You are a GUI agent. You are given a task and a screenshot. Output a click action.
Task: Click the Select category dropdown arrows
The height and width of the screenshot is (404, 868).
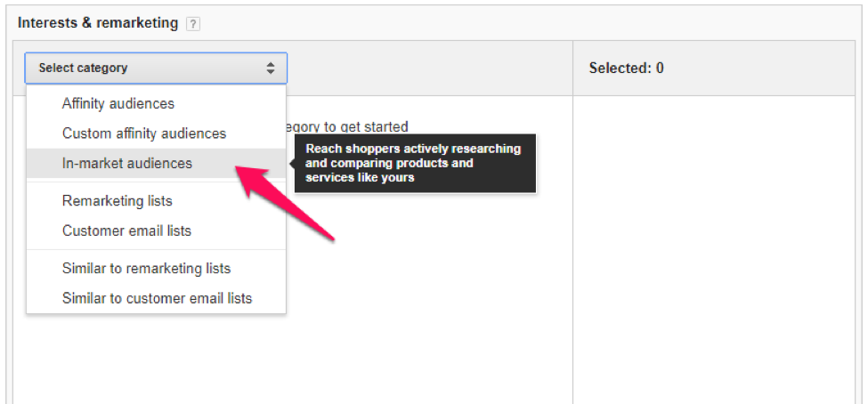click(271, 68)
